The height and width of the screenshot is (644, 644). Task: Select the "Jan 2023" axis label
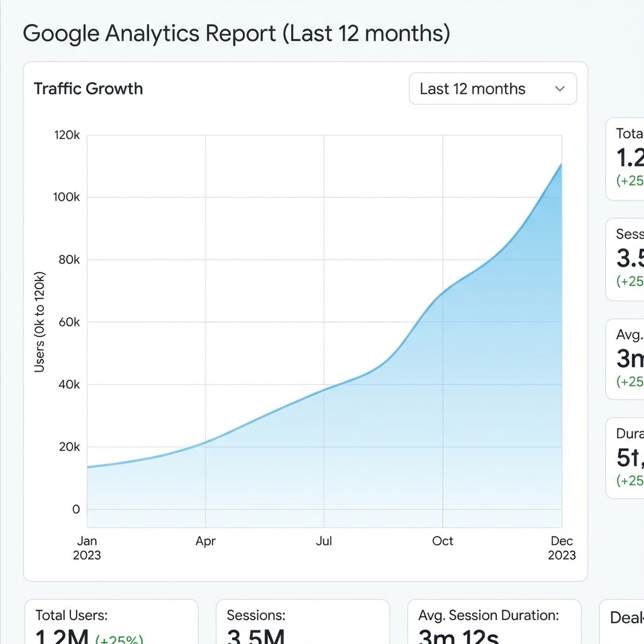coord(87,548)
